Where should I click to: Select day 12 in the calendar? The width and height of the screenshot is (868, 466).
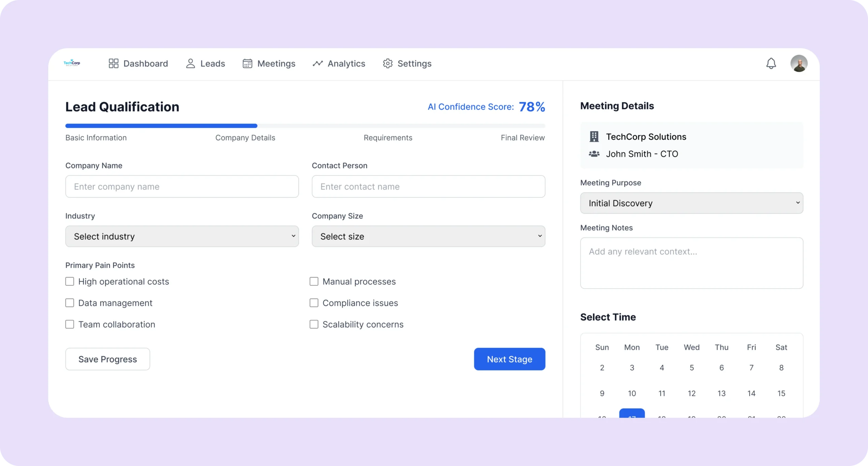[x=691, y=393]
